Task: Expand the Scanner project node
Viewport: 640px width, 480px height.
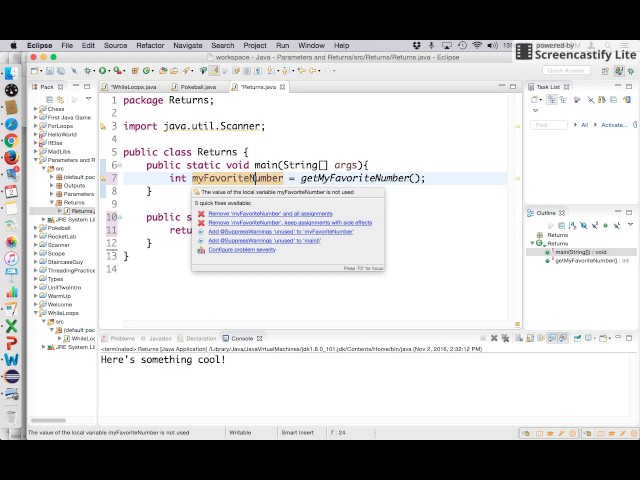Action: pyautogui.click(x=36, y=245)
